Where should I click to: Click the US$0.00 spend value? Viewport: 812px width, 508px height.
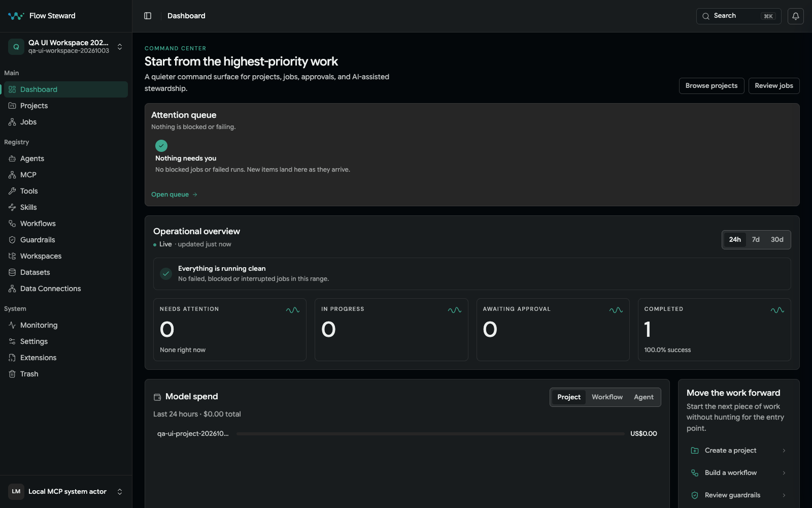(644, 434)
